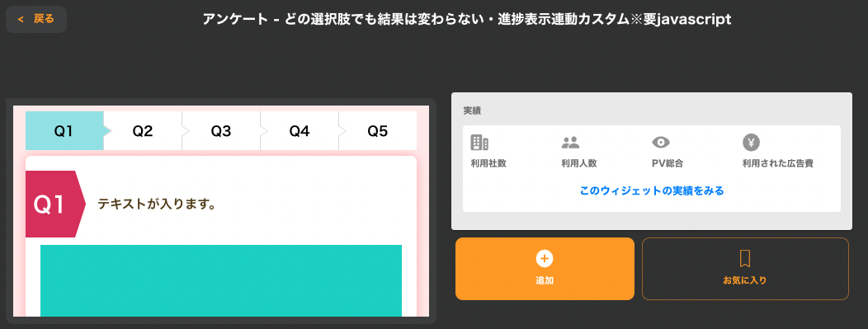This screenshot has height=329, width=868.
Task: Go back using the 戻る button
Action: 36,19
